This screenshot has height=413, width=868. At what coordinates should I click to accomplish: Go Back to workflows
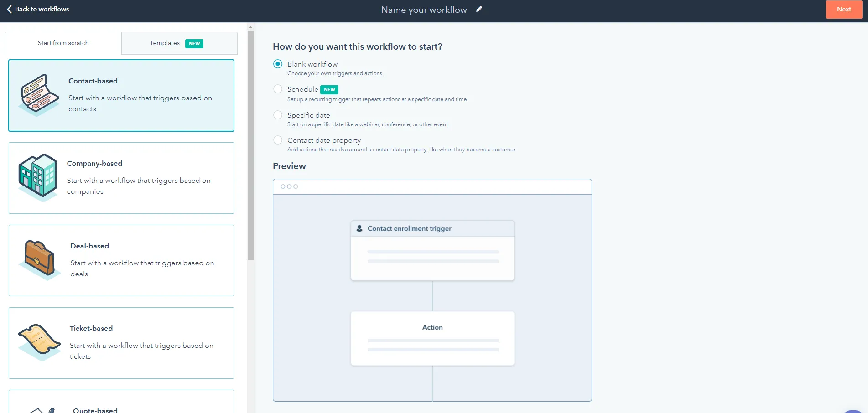click(38, 9)
